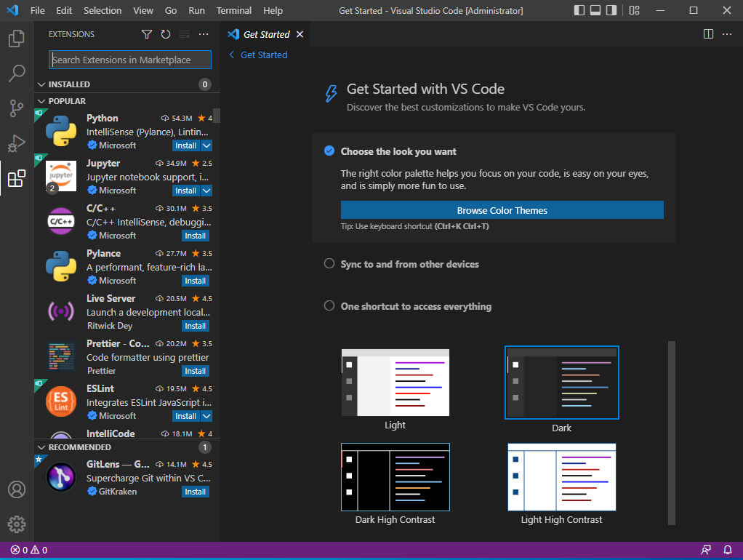The width and height of the screenshot is (743, 560).
Task: Refresh the extensions list
Action: point(166,33)
